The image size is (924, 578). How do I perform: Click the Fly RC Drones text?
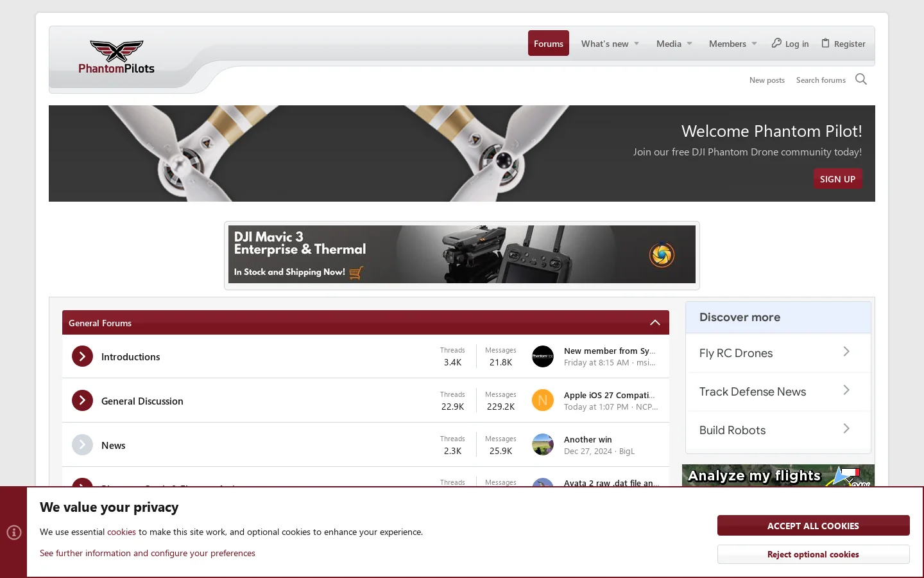[736, 353]
